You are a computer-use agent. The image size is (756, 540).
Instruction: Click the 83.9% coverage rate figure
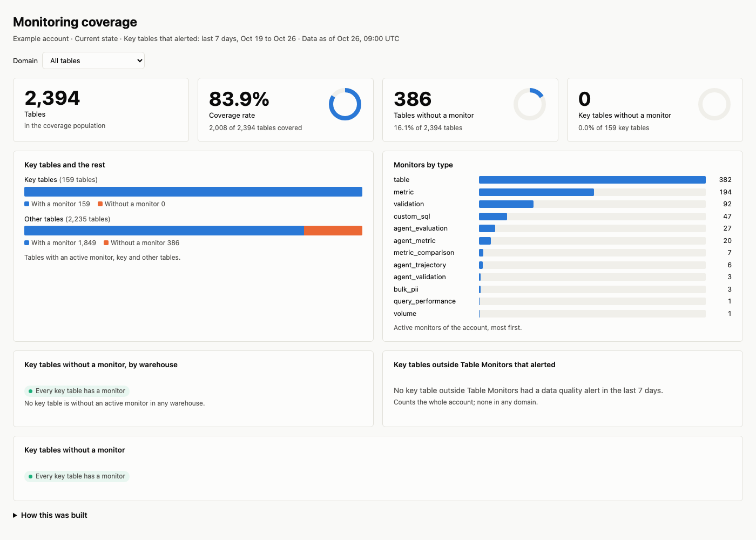[239, 99]
